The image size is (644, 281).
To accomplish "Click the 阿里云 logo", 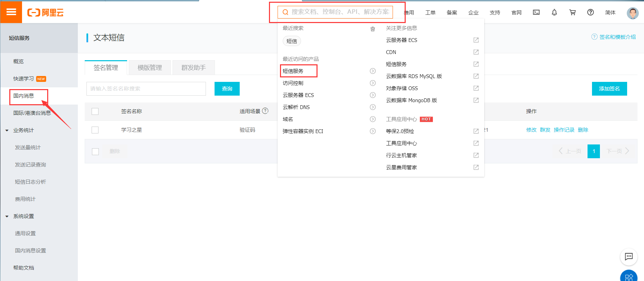I will [x=45, y=13].
